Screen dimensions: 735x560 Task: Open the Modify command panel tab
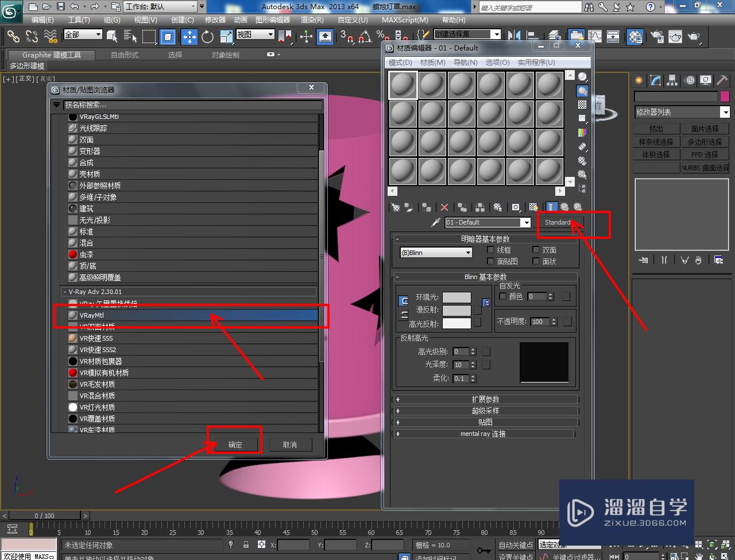656,80
